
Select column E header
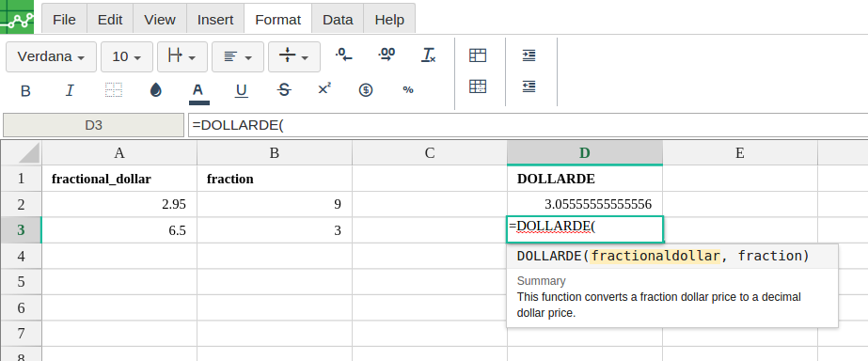coord(739,153)
